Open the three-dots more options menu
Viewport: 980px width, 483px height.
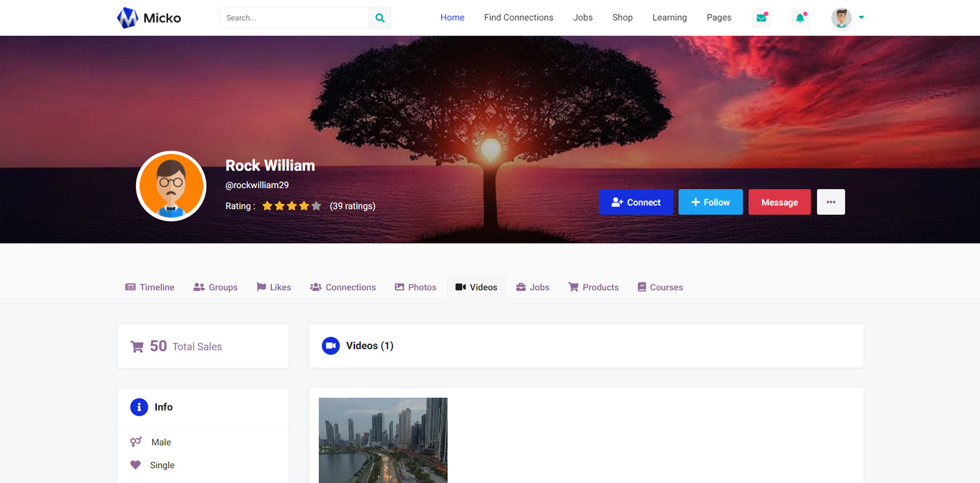(831, 202)
